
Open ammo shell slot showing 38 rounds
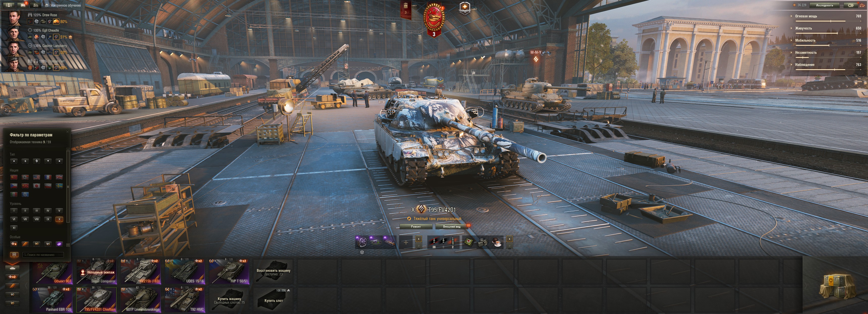(434, 242)
